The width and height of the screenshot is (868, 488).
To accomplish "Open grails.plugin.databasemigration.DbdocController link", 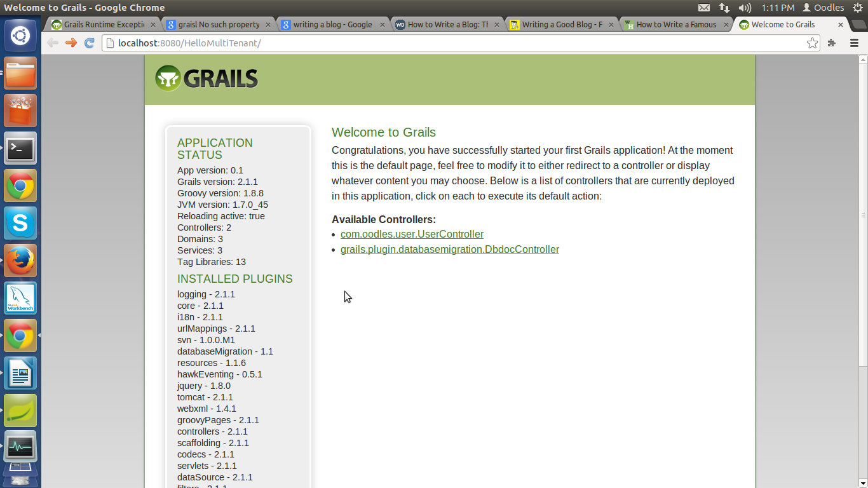I will point(450,249).
